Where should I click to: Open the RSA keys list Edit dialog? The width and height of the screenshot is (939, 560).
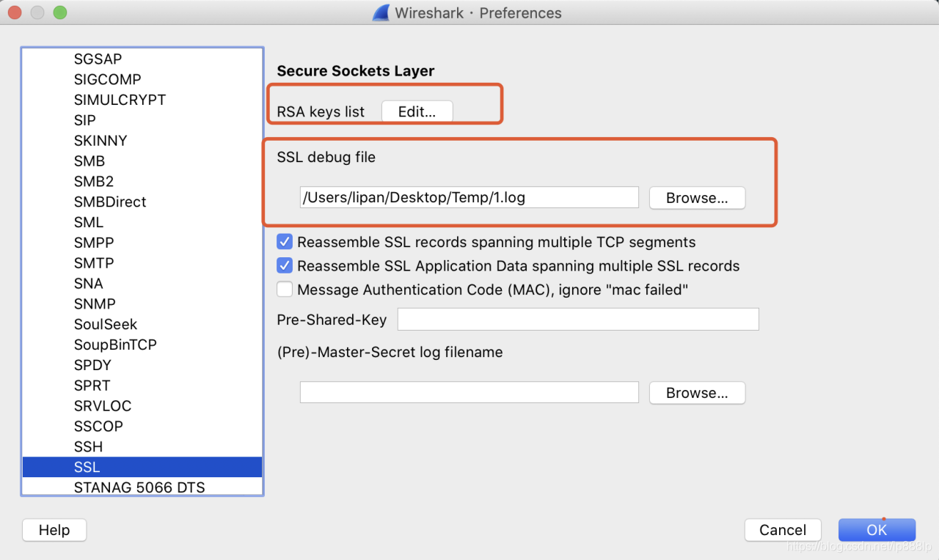[417, 111]
